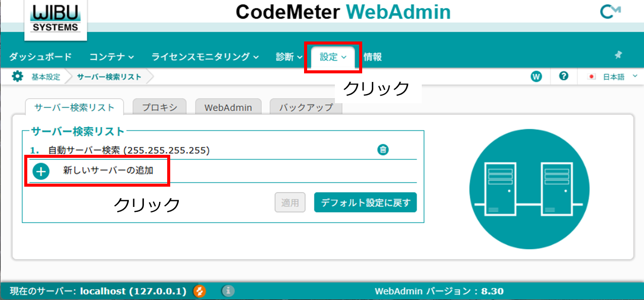Show info via status bar info icon

click(228, 291)
